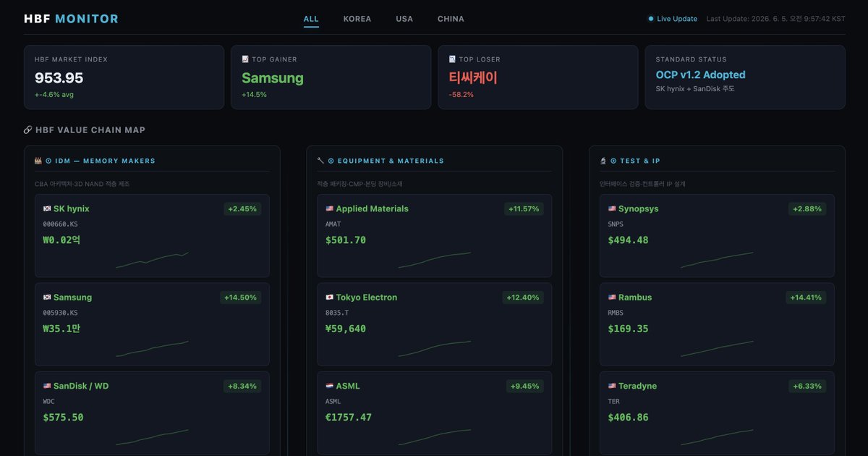The height and width of the screenshot is (456, 868).
Task: Click the US flag next to Teradyne
Action: pos(612,386)
